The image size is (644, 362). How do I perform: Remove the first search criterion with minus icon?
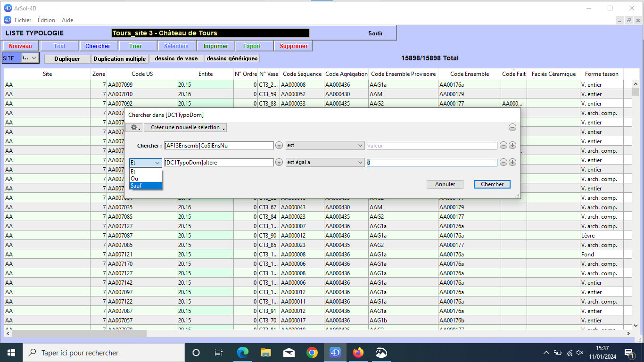click(x=503, y=146)
